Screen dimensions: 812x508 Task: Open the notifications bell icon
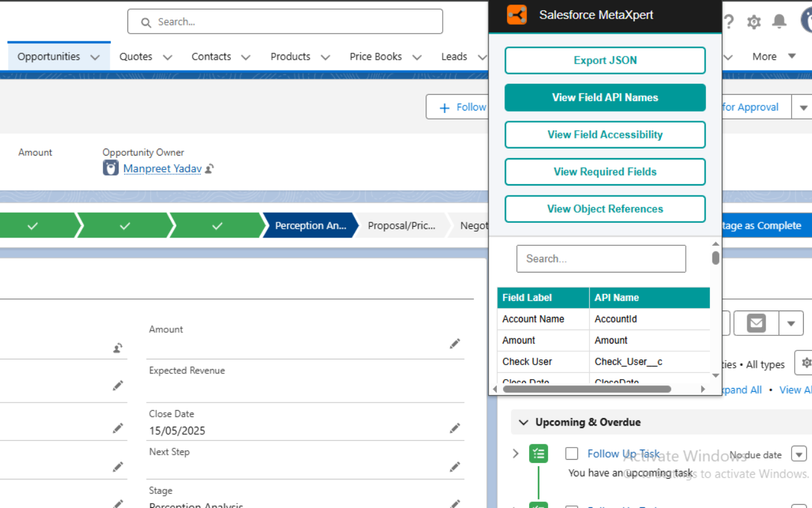coord(779,22)
